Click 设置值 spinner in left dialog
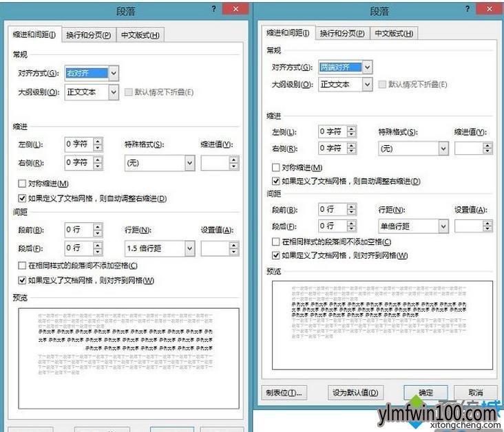 click(234, 248)
